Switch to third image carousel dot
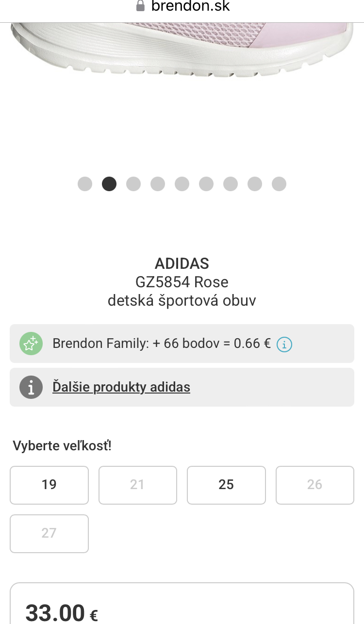 click(x=133, y=184)
